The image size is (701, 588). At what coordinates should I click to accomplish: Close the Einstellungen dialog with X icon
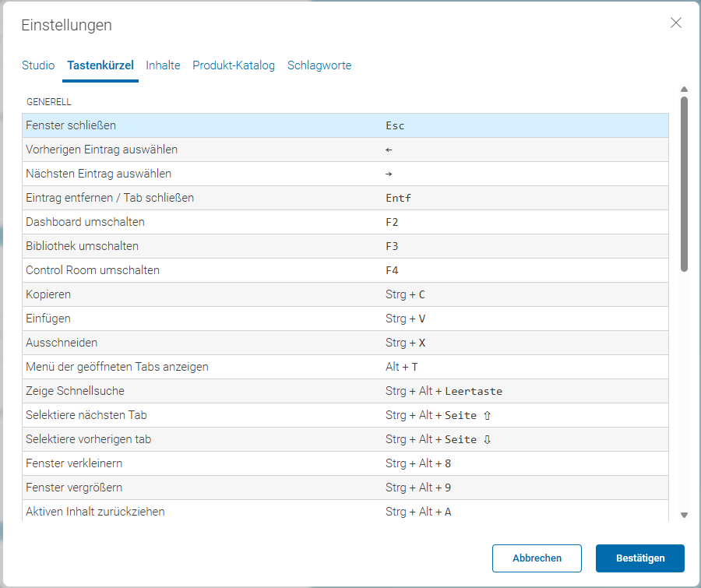pos(675,23)
